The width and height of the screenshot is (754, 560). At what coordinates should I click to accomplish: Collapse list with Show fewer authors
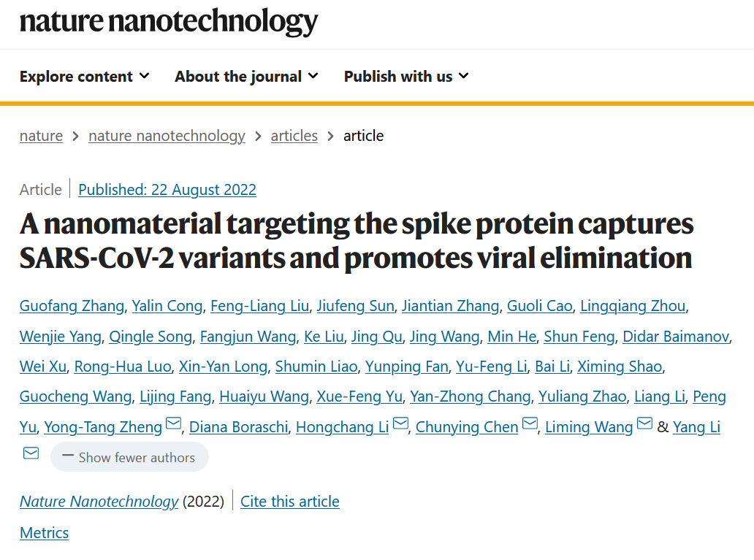(x=129, y=458)
